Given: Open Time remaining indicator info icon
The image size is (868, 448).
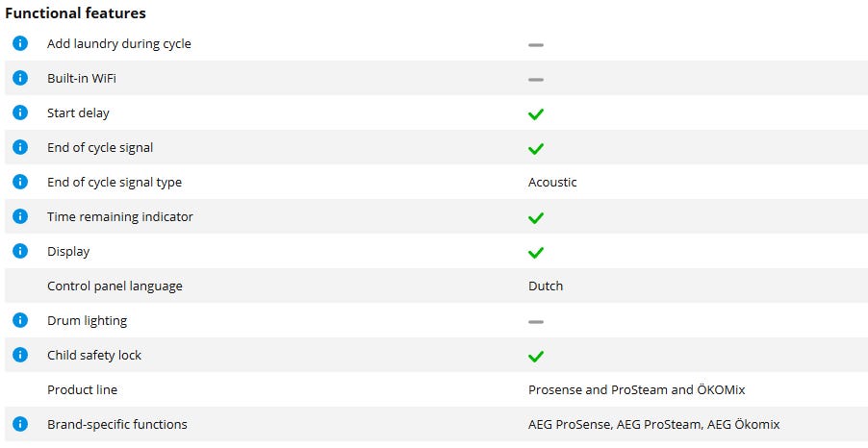Looking at the screenshot, I should (20, 216).
